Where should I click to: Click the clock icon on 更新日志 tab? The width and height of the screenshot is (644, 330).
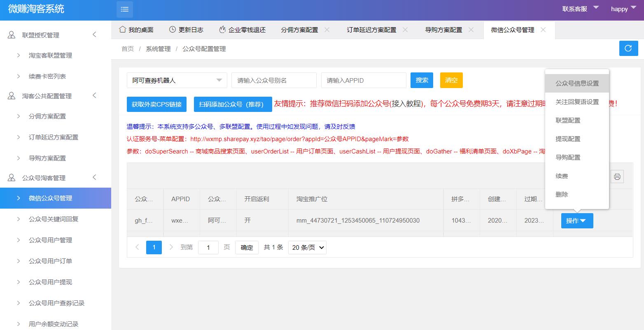pyautogui.click(x=173, y=29)
